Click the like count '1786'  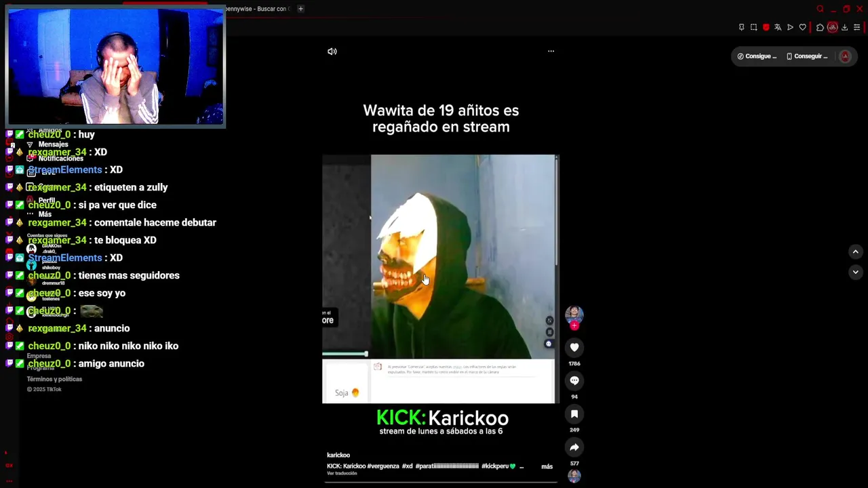pos(574,364)
